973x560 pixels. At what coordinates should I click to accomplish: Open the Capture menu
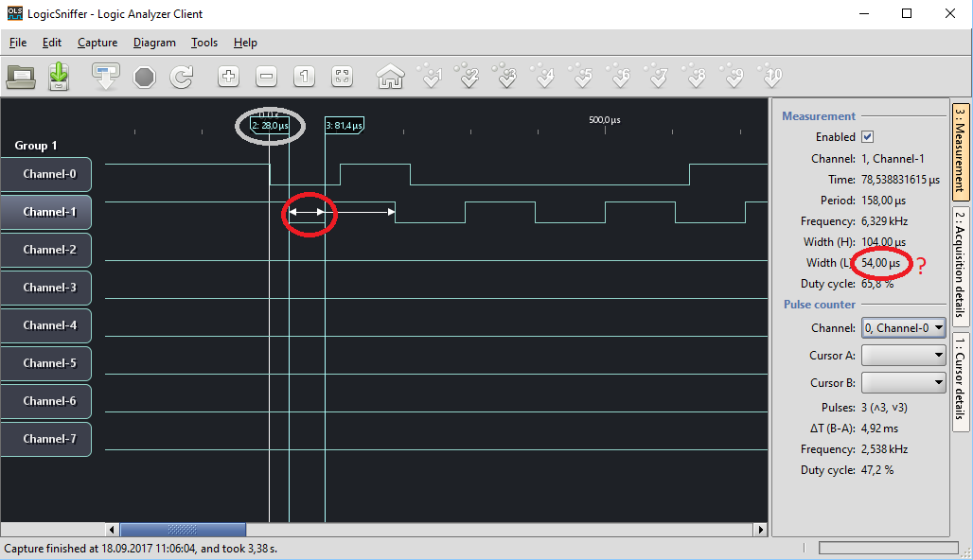(97, 43)
